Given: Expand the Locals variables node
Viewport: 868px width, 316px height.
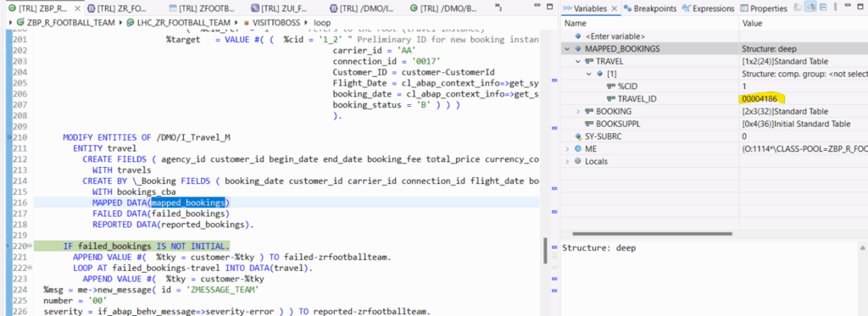Looking at the screenshot, I should [x=567, y=162].
